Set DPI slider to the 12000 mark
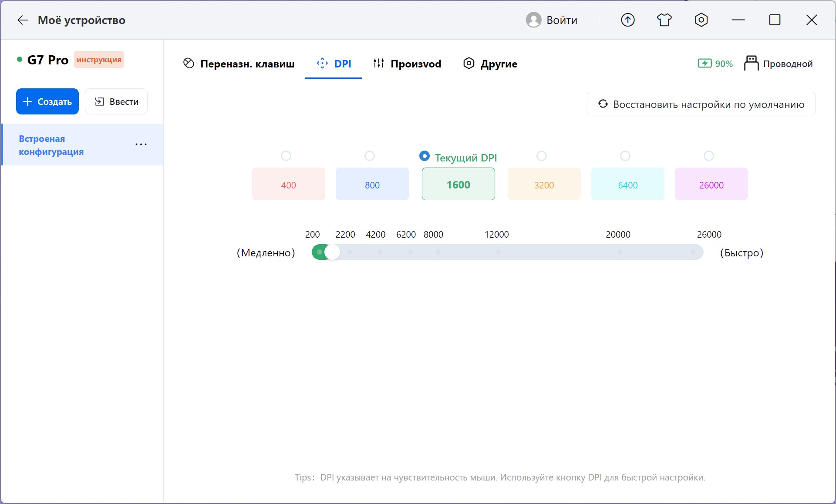The width and height of the screenshot is (836, 504). click(x=499, y=252)
